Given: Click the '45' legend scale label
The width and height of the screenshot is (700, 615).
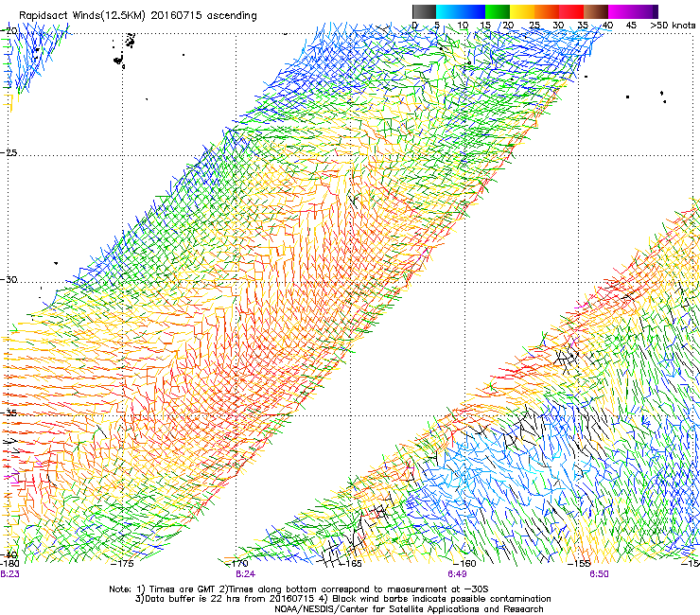Looking at the screenshot, I should tap(631, 26).
